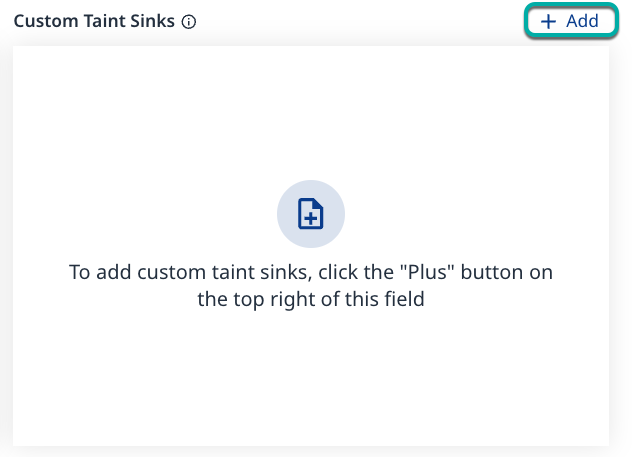The image size is (632, 457).
Task: Click the teal-outlined Add control
Action: pyautogui.click(x=570, y=21)
